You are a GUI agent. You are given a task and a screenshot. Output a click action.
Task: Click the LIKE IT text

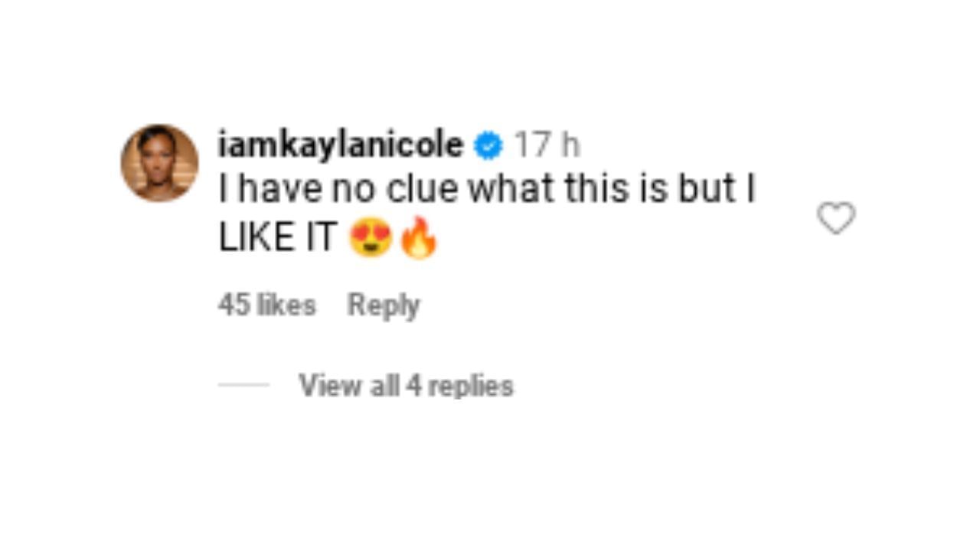277,239
